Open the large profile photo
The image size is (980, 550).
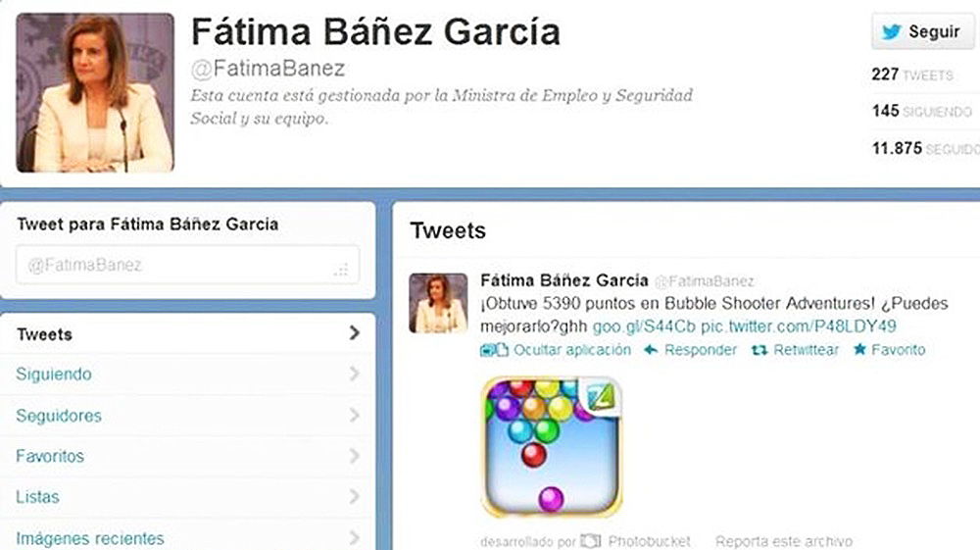click(x=95, y=92)
